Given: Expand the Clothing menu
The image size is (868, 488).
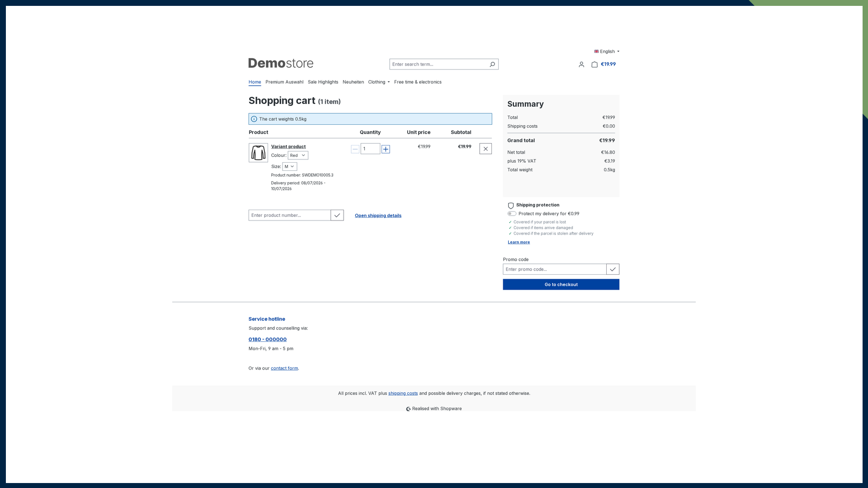Looking at the screenshot, I should tap(379, 82).
